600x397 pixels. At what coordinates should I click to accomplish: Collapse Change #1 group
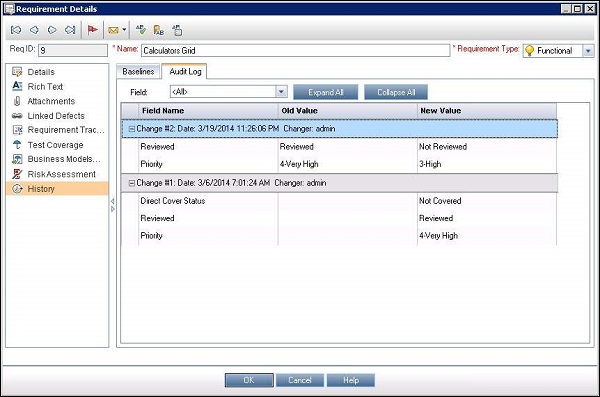[x=132, y=183]
